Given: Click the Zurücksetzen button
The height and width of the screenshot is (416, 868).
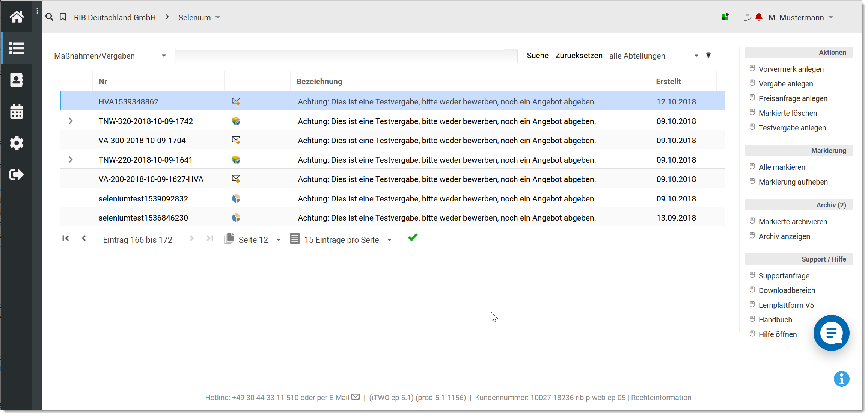Looking at the screenshot, I should click(x=579, y=56).
